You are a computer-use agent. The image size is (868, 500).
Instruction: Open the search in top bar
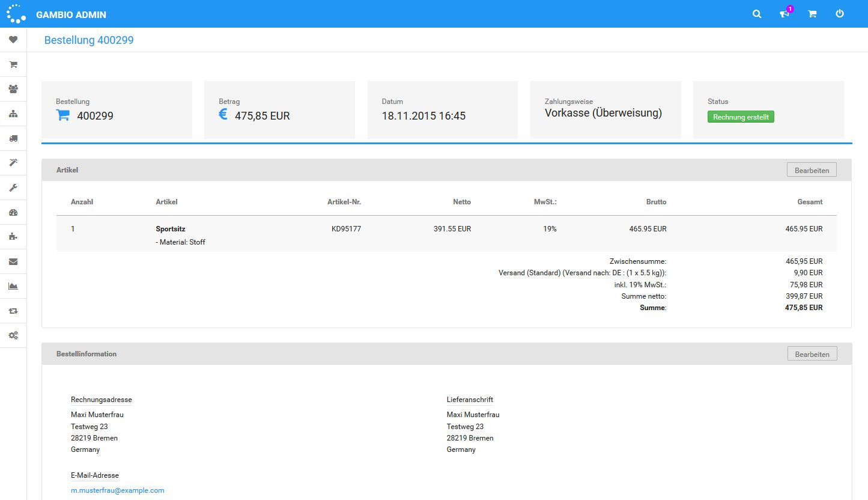[757, 14]
